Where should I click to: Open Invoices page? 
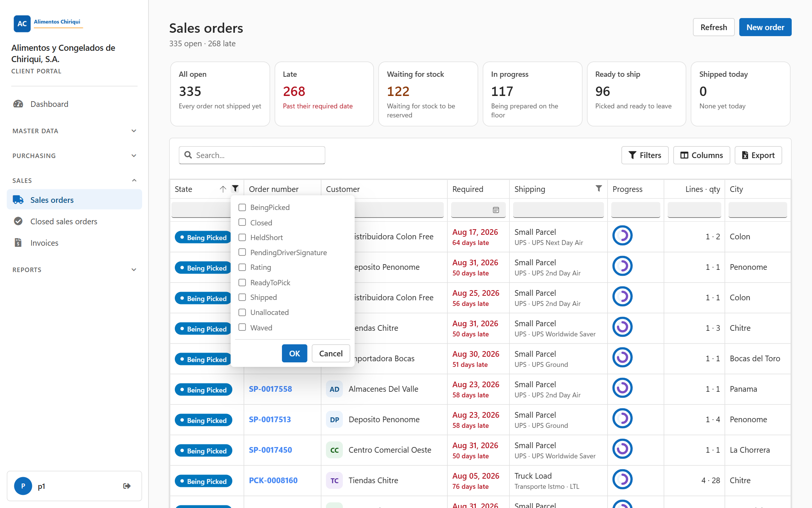click(74, 243)
